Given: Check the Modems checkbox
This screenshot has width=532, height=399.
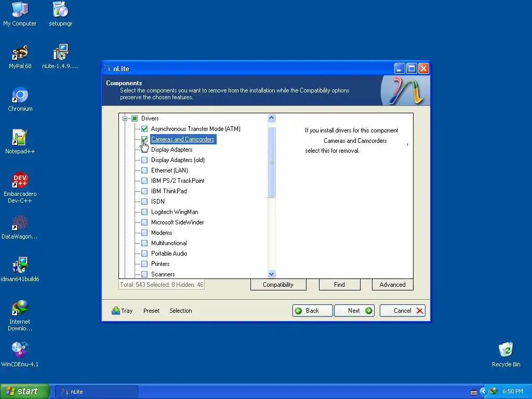Looking at the screenshot, I should click(144, 232).
